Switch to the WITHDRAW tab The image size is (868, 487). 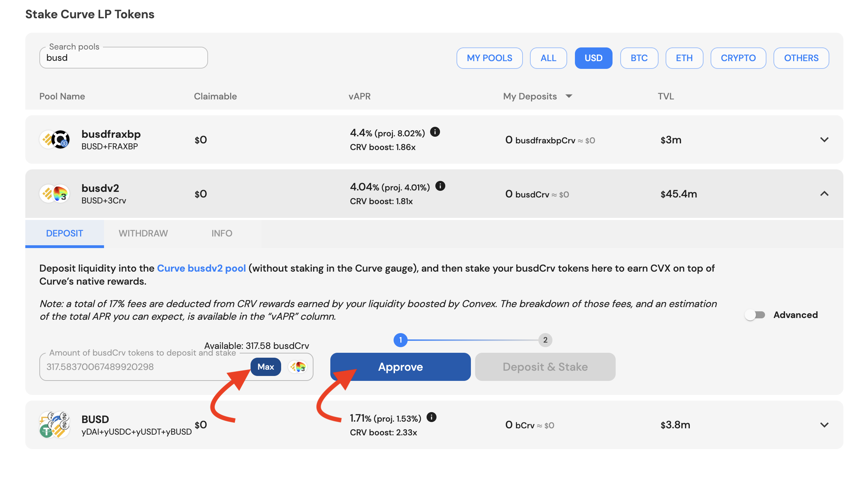click(143, 233)
